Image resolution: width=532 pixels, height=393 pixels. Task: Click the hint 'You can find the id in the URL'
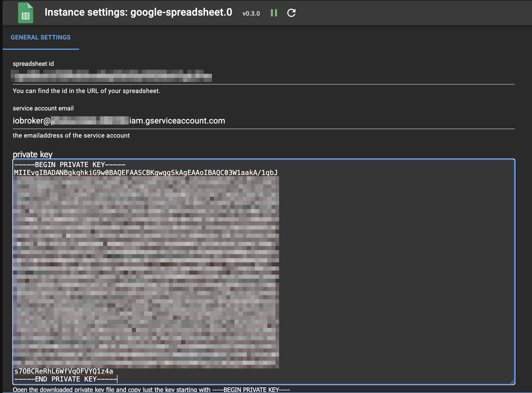86,91
